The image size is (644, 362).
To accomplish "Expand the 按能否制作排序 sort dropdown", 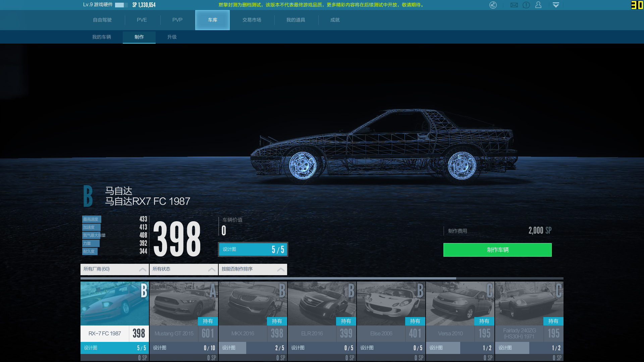I will [x=253, y=269].
